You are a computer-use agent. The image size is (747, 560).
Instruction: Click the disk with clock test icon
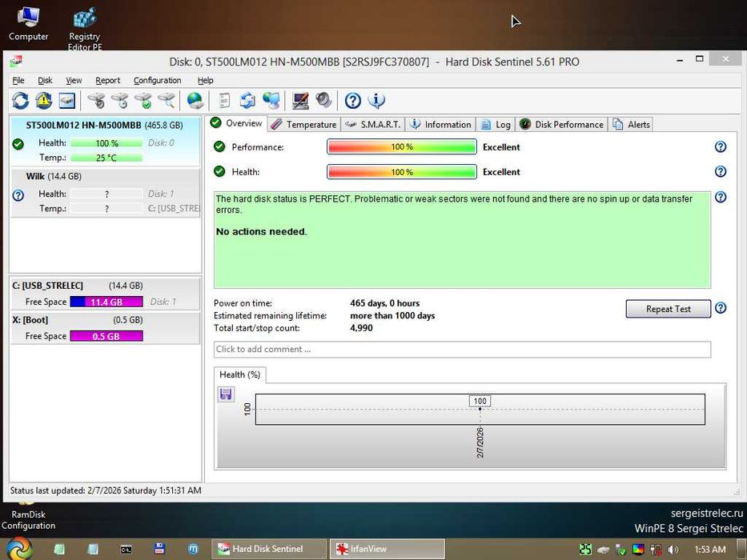[x=119, y=101]
